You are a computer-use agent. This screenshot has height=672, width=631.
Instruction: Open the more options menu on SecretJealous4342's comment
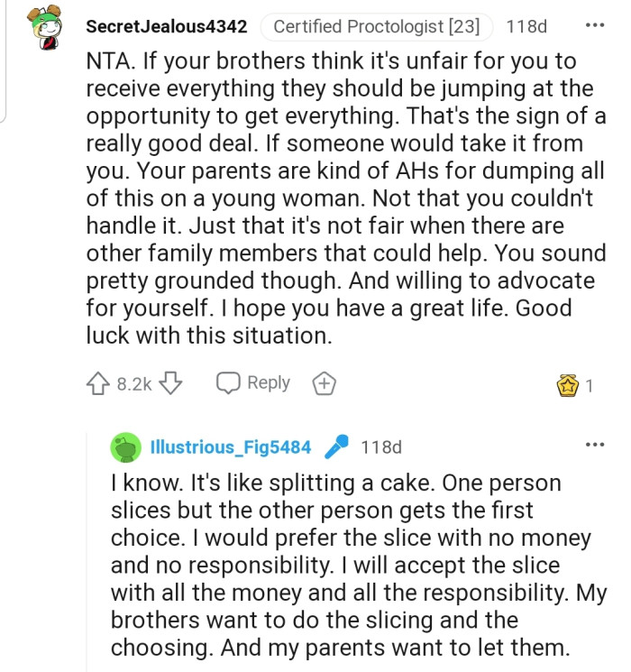click(595, 25)
